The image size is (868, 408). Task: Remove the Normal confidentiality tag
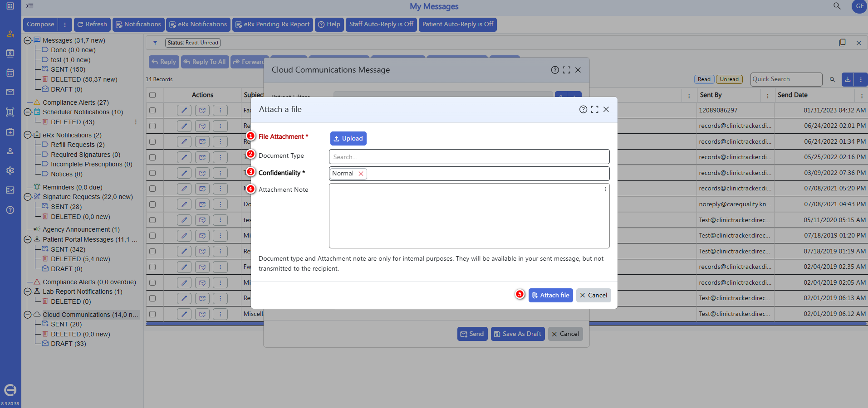click(361, 174)
